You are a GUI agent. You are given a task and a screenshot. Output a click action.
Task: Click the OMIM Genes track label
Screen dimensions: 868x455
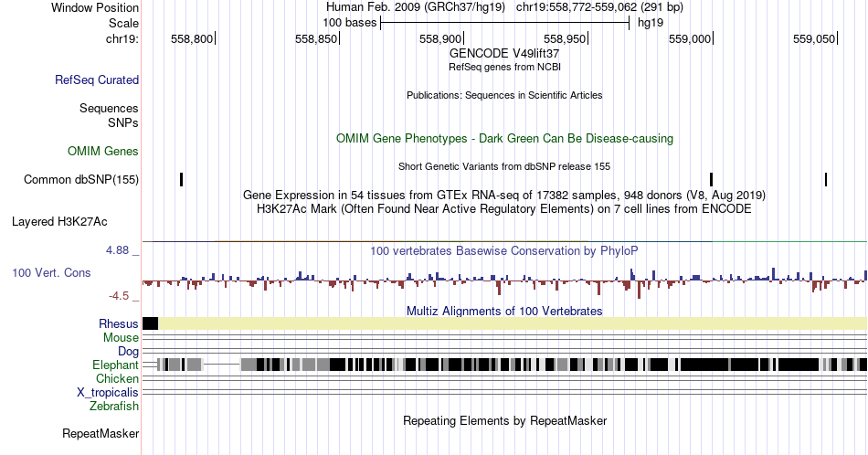(103, 151)
